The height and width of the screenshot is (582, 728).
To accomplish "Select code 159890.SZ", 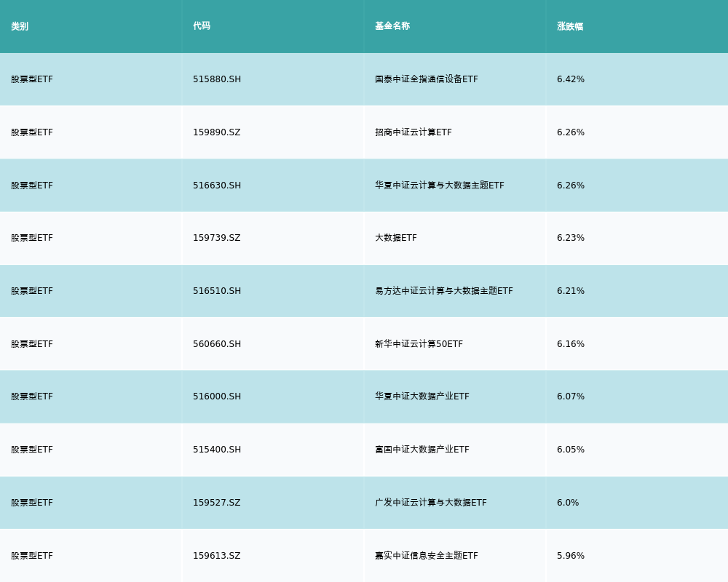I will coord(216,132).
